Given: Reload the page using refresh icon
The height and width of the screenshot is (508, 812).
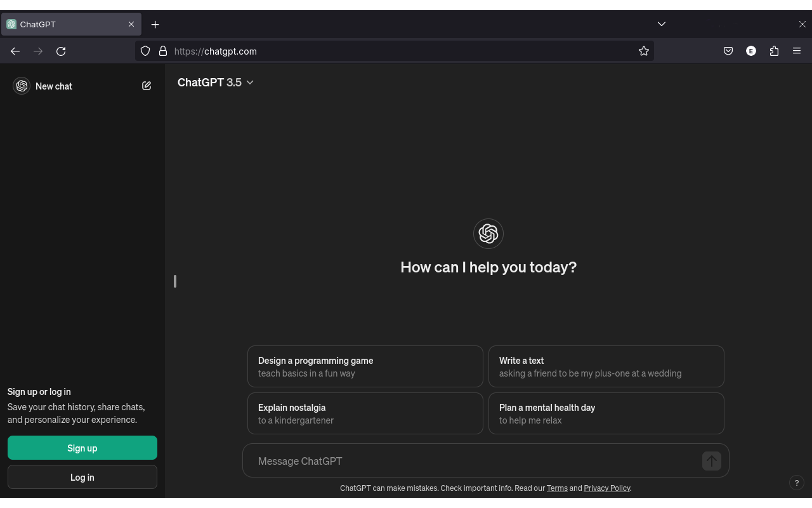Looking at the screenshot, I should tap(61, 51).
